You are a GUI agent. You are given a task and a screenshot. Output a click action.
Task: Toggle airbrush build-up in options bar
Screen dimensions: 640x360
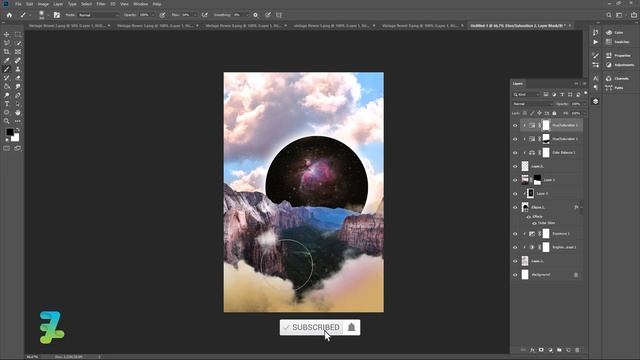(x=204, y=15)
